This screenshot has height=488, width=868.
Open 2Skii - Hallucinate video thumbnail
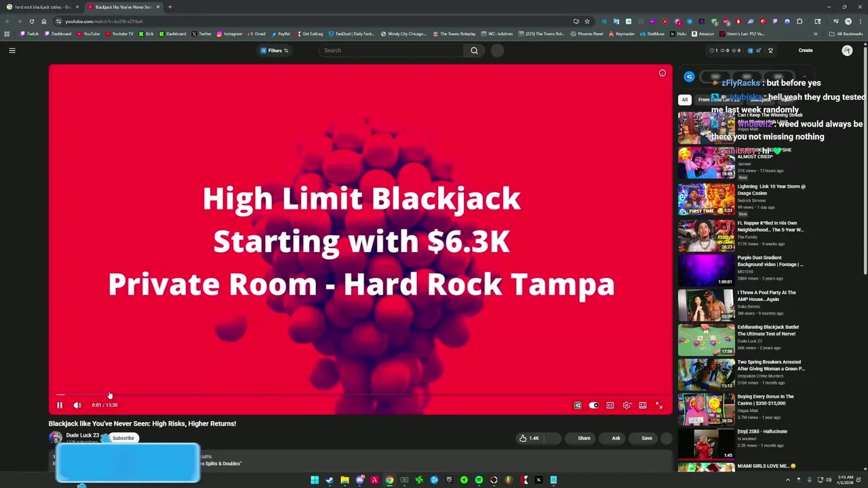click(706, 444)
